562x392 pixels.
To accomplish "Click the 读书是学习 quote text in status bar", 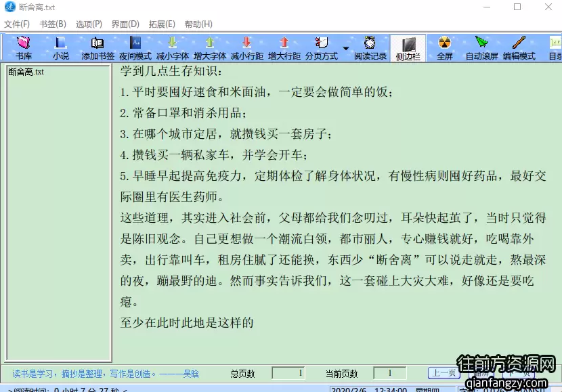I will click(x=106, y=374).
